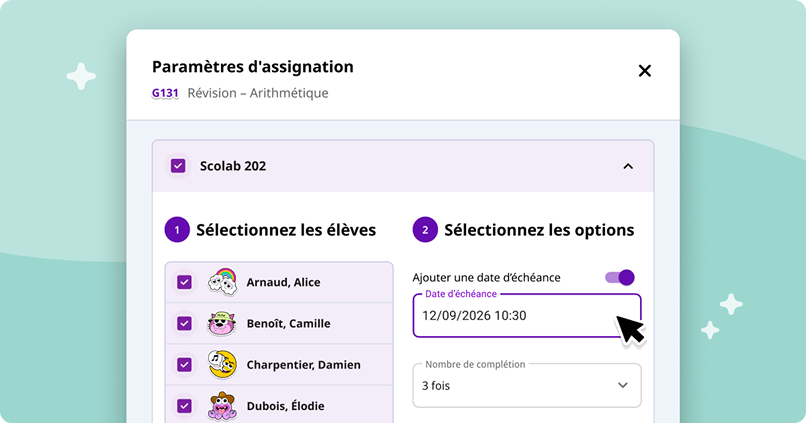Select the name Charpentier, Damien
The width and height of the screenshot is (806, 424).
tap(303, 365)
